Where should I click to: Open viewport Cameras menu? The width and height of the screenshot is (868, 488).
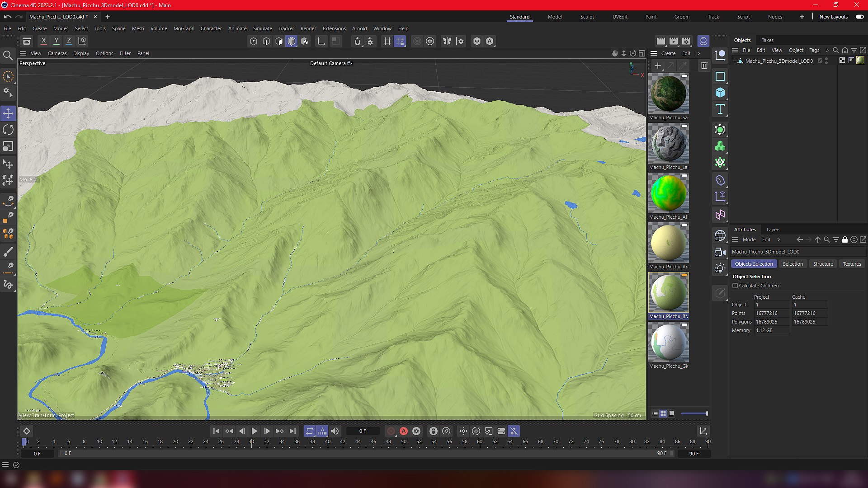(x=57, y=53)
